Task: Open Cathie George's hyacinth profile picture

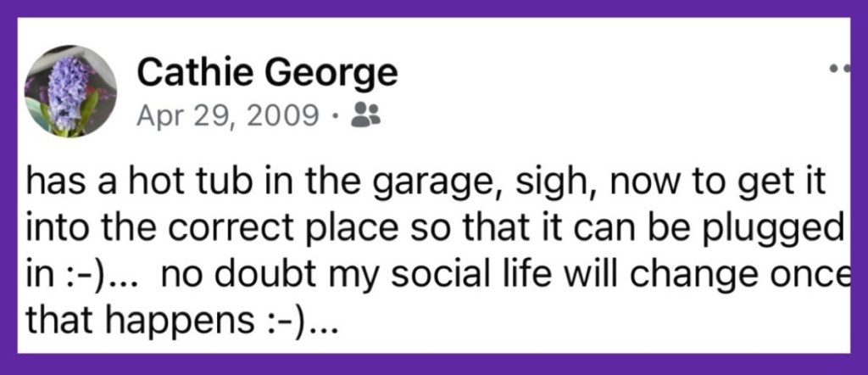Action: (71, 92)
